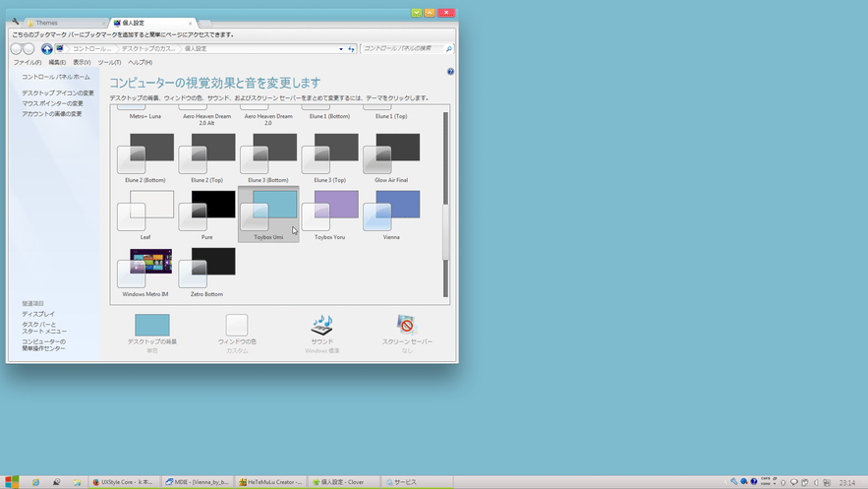Open the address bar history dropdown

click(x=340, y=49)
